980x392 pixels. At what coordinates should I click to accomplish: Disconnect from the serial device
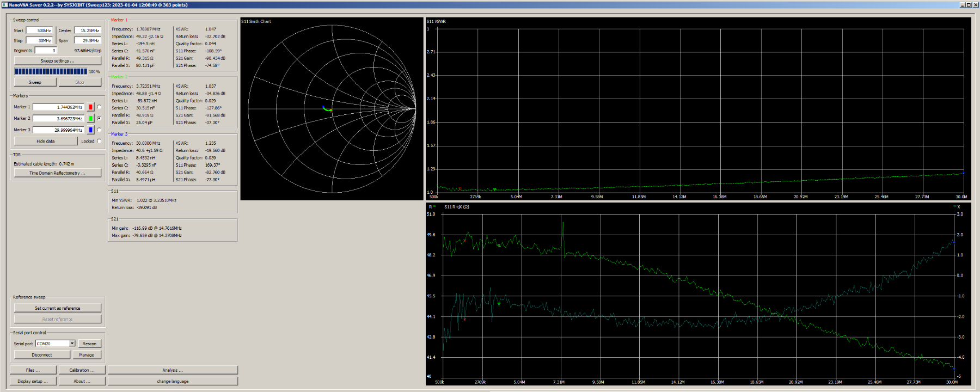coord(42,355)
